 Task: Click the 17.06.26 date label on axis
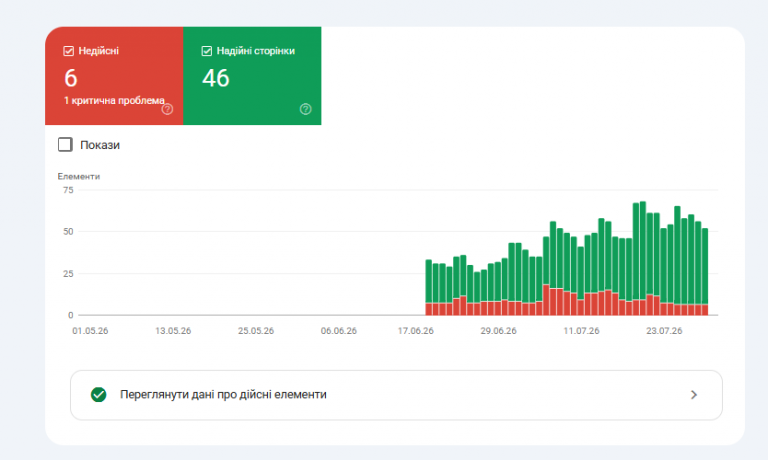click(415, 331)
